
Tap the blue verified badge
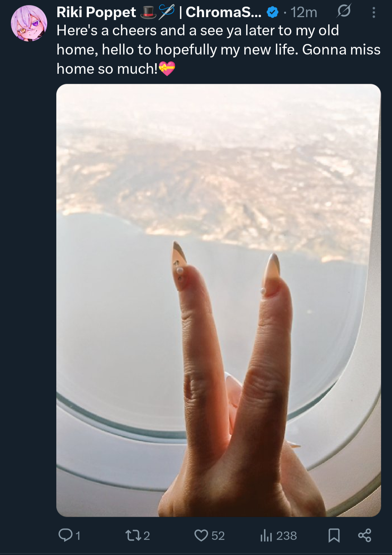(x=272, y=13)
